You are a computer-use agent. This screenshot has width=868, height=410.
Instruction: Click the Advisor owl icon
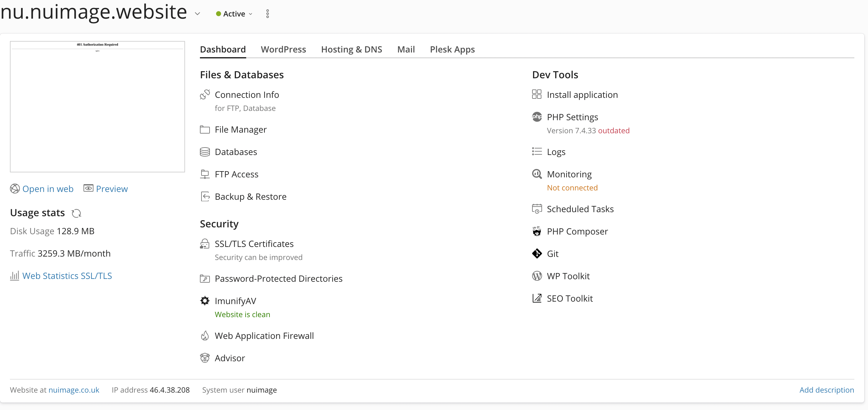point(205,358)
